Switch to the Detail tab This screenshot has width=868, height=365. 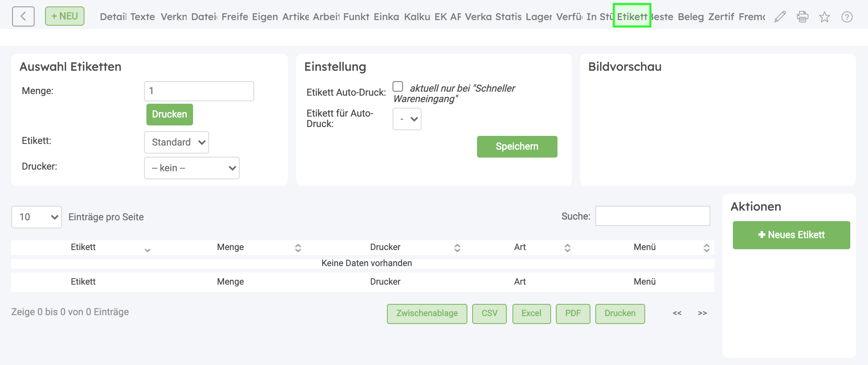click(x=113, y=17)
